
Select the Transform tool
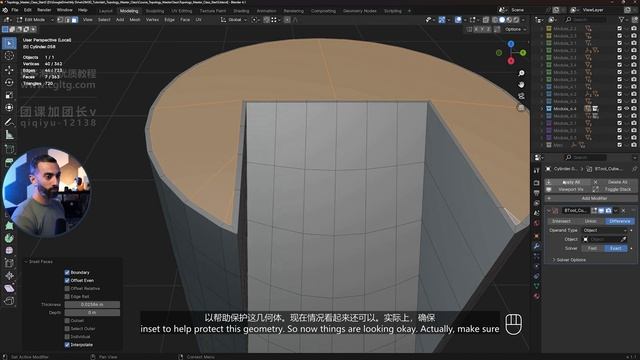9,108
